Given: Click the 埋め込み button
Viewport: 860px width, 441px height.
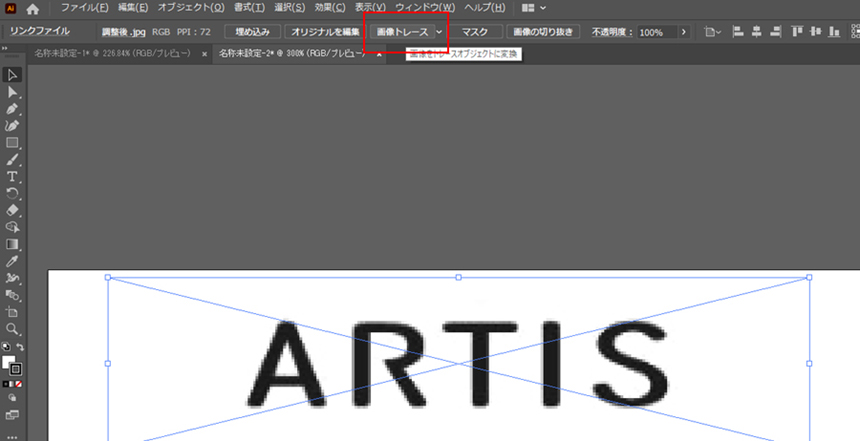Looking at the screenshot, I should (253, 32).
